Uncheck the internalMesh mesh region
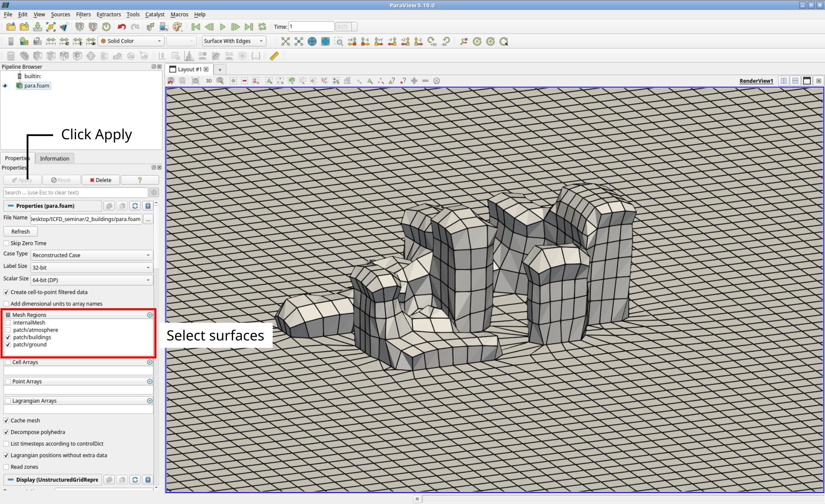Image resolution: width=825 pixels, height=504 pixels. pos(8,322)
